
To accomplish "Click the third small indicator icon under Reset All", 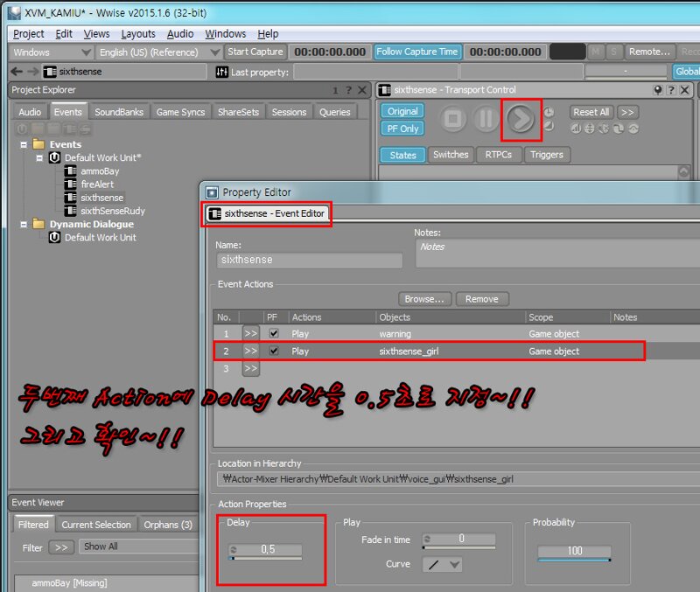I will pos(604,129).
